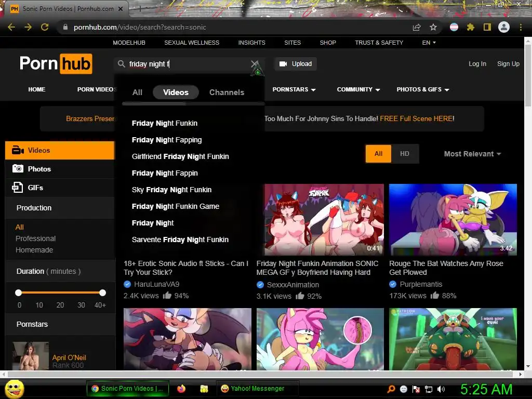This screenshot has height=399, width=532.
Task: Open the share page icon in the address bar
Action: point(417,27)
